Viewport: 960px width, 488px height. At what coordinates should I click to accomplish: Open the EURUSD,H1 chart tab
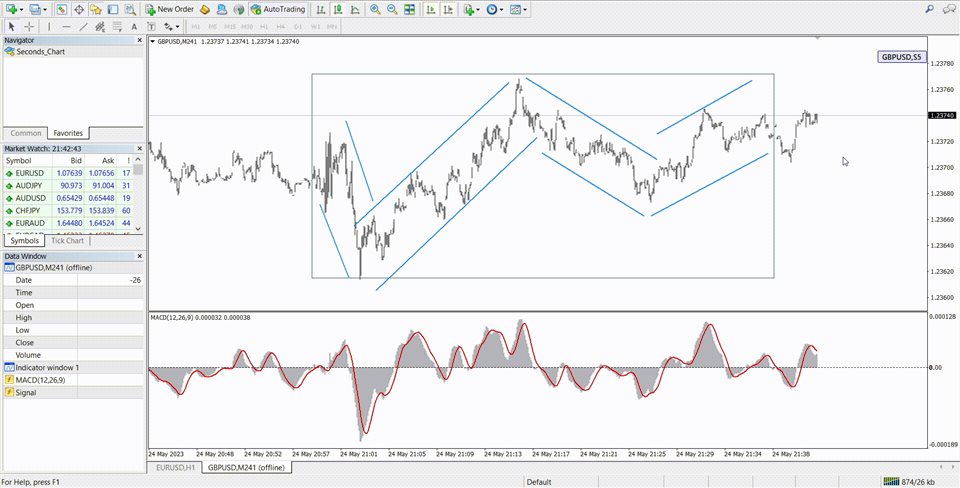(x=174, y=467)
